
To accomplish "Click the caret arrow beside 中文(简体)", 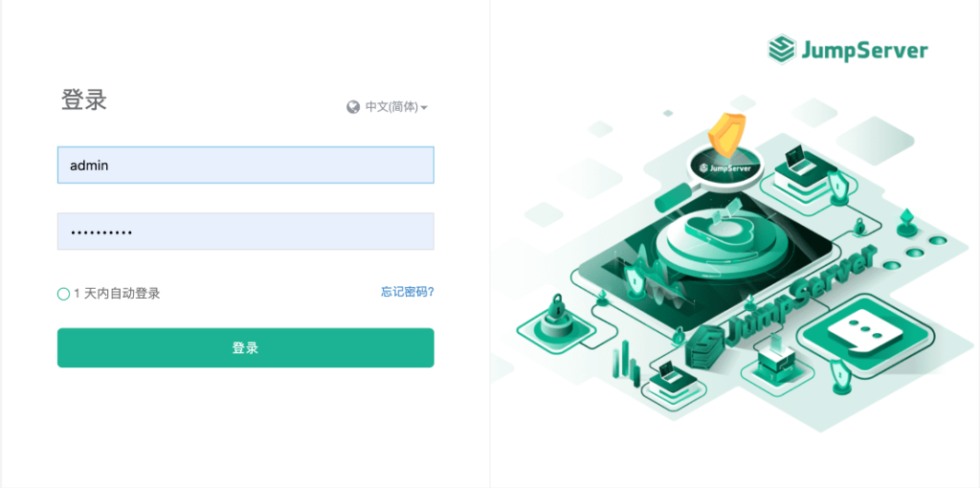I will click(x=424, y=108).
